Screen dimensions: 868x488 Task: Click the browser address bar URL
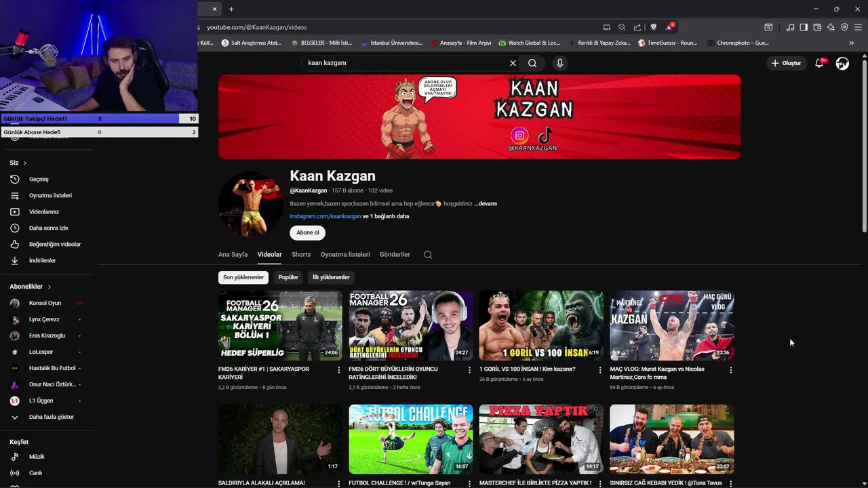click(x=257, y=27)
